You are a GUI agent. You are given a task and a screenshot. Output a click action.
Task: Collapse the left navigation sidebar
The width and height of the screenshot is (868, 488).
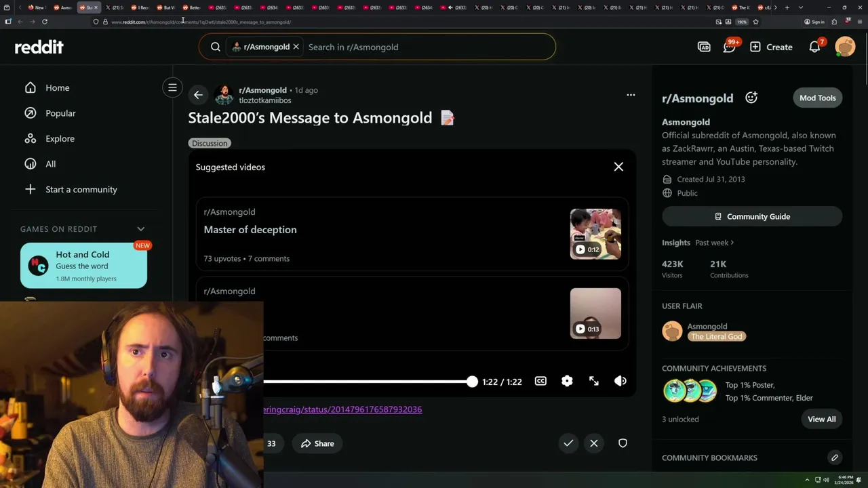(172, 87)
